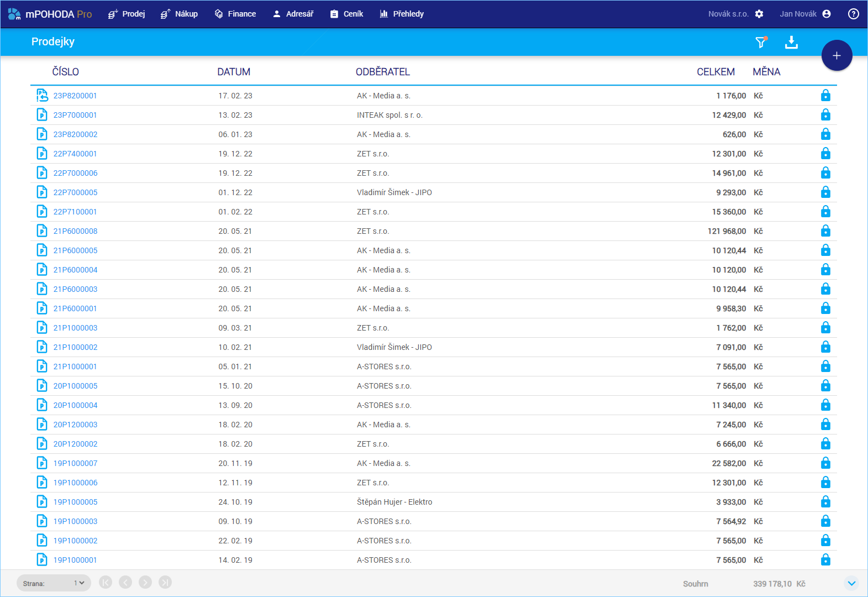
Task: Select customer INTEAK spol. s r. o.
Action: (390, 115)
